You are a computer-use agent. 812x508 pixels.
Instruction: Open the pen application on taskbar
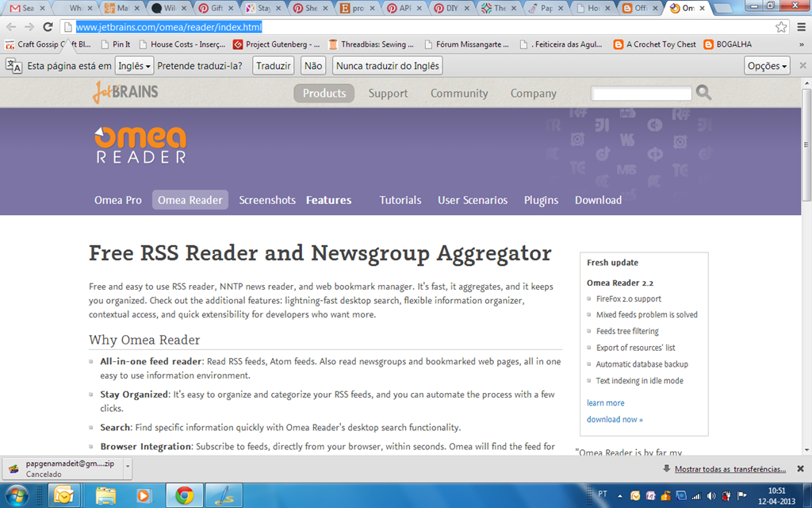tap(224, 495)
